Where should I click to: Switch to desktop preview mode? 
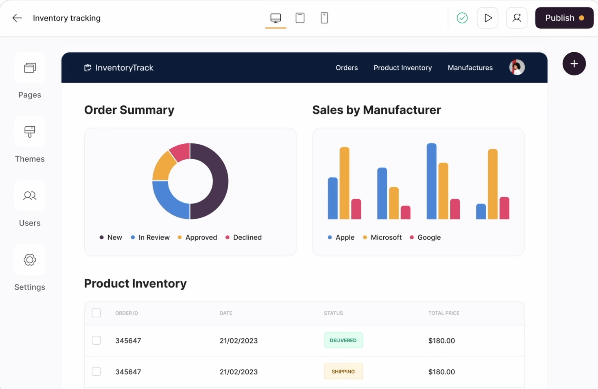pyautogui.click(x=275, y=18)
